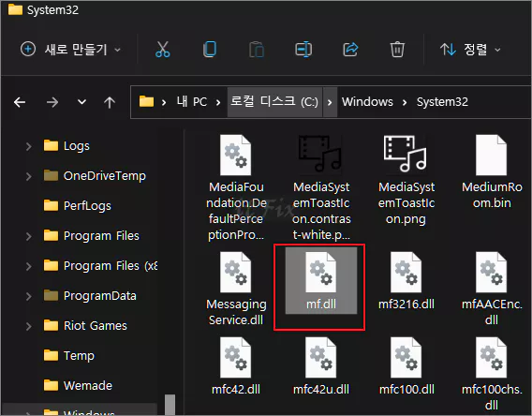Expand the Program Files (x86) node
532x416 pixels.
pos(29,266)
